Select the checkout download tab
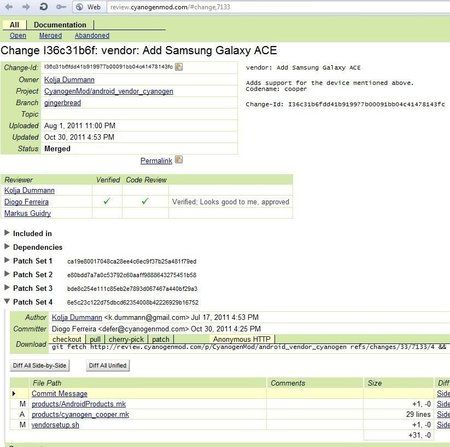Screen dimensions: 450x447 (x=67, y=339)
